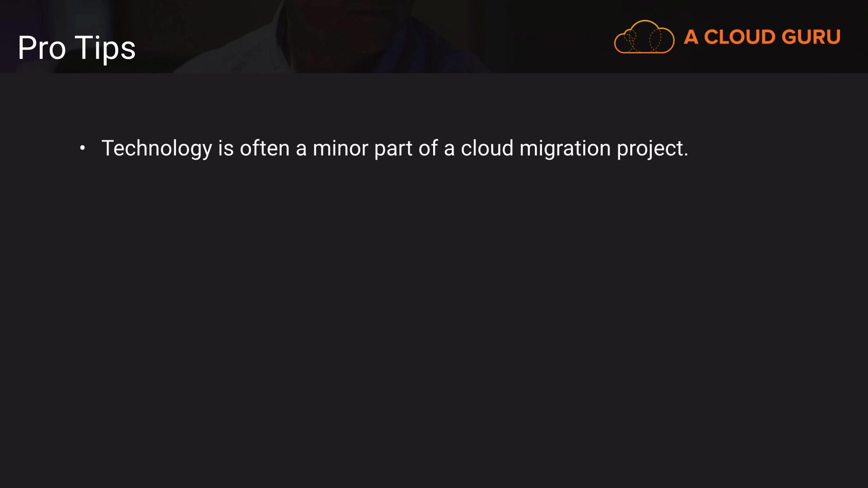Click the word "Technology" in the bullet
This screenshot has width=868, height=488.
156,148
